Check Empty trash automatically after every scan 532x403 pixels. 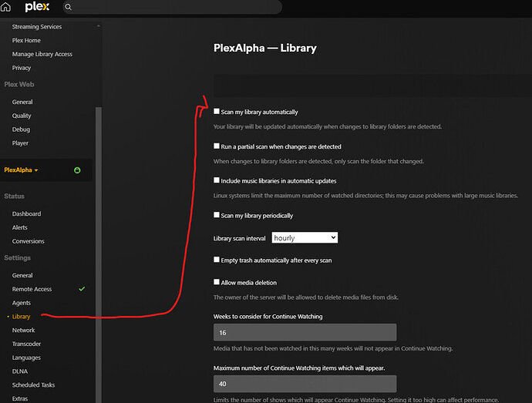(217, 260)
